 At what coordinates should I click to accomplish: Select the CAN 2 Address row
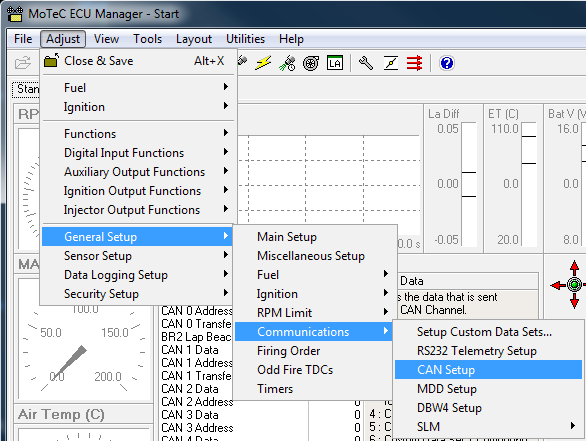point(197,402)
